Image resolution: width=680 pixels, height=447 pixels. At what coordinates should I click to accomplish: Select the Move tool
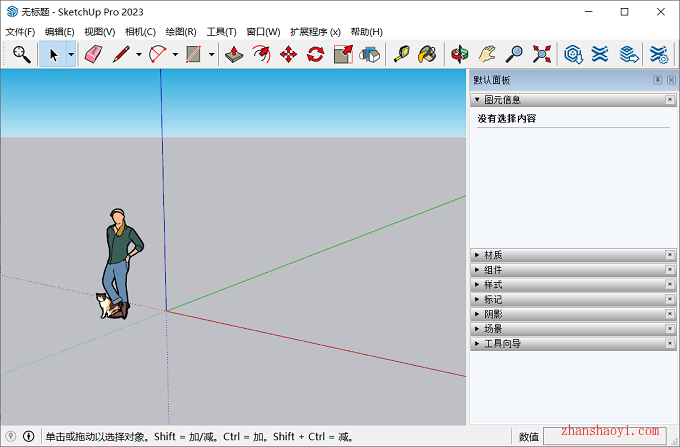click(x=288, y=54)
